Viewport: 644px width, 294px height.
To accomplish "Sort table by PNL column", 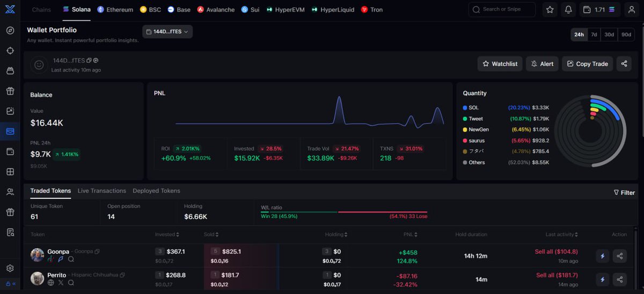I will [x=410, y=234].
